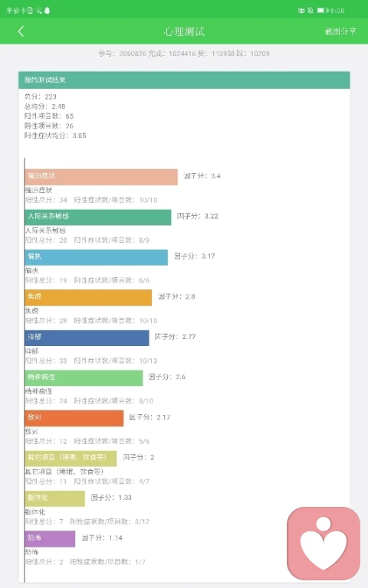Select the 焦虑 orange bar
The height and width of the screenshot is (588, 368).
click(88, 297)
